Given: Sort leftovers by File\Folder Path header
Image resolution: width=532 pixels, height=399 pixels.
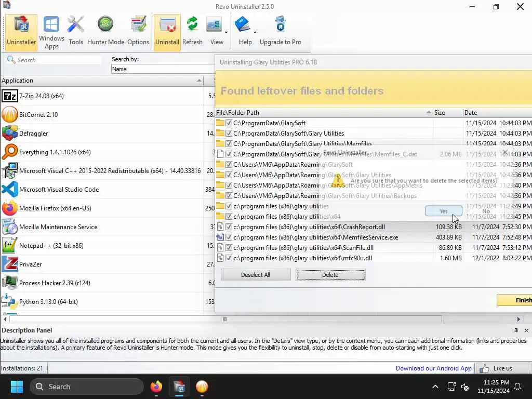Looking at the screenshot, I should pos(324,113).
